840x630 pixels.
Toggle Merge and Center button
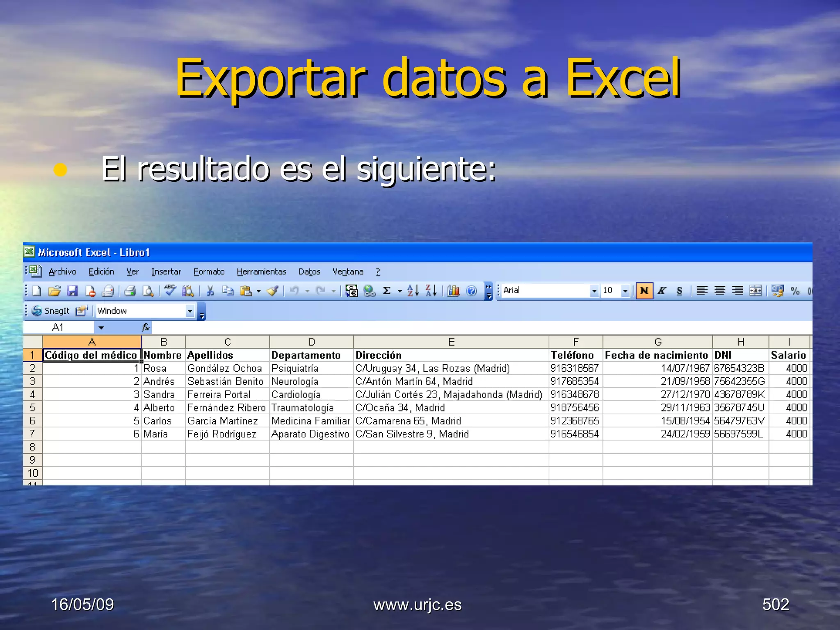(755, 291)
